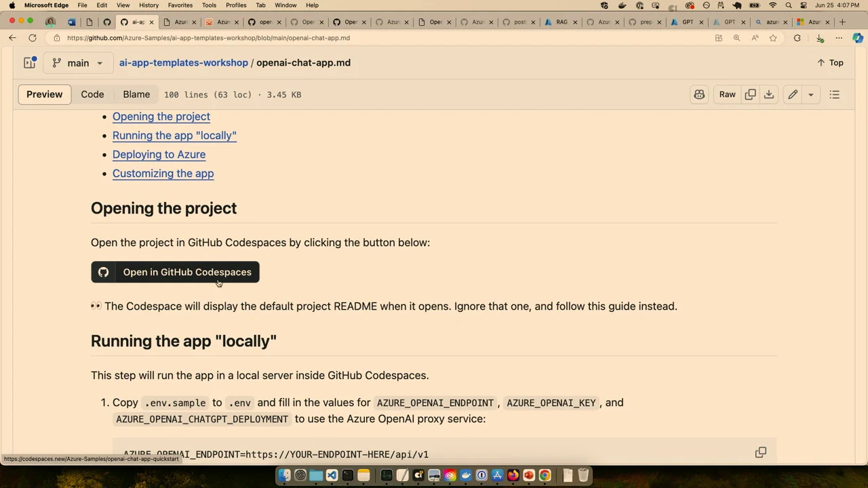
Task: Copy raw file contents icon
Action: click(750, 94)
